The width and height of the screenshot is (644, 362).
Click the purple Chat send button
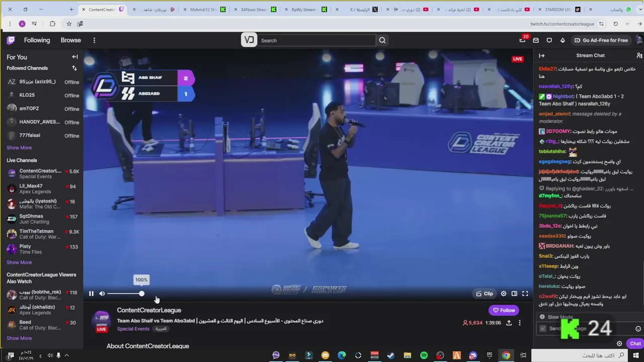635,344
